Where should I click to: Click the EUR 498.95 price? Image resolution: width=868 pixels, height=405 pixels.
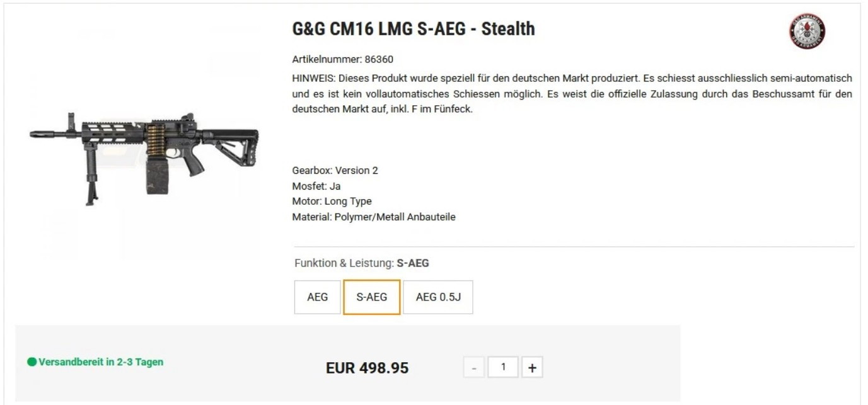367,368
